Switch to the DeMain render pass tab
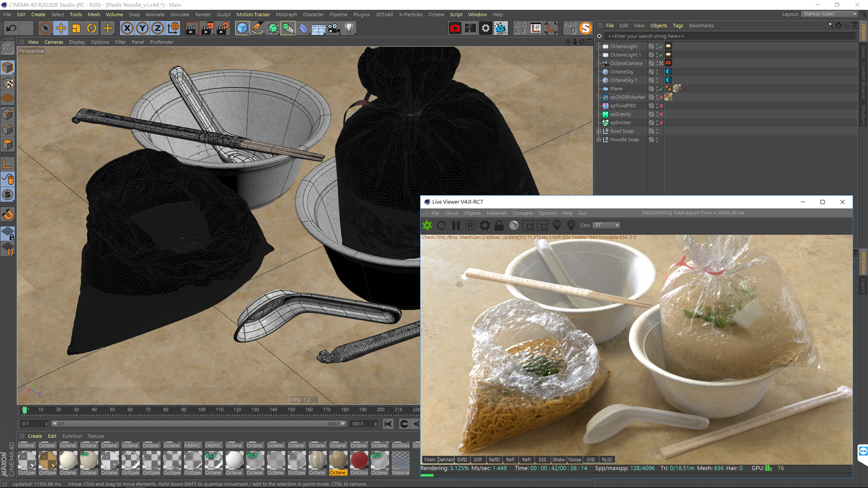868x488 pixels. [x=446, y=460]
